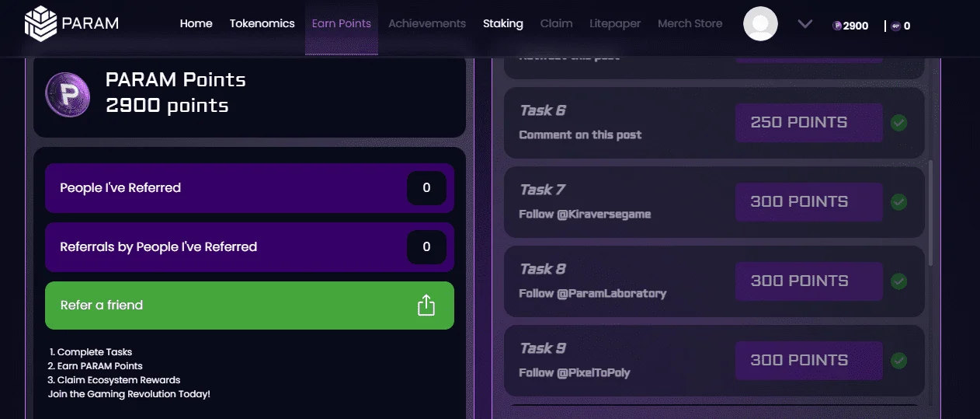The image size is (980, 419).
Task: Click the green checkmark on Task 6
Action: coord(898,123)
